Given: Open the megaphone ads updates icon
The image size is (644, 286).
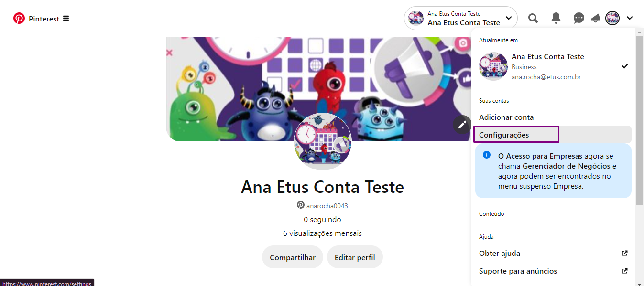Looking at the screenshot, I should tap(596, 19).
